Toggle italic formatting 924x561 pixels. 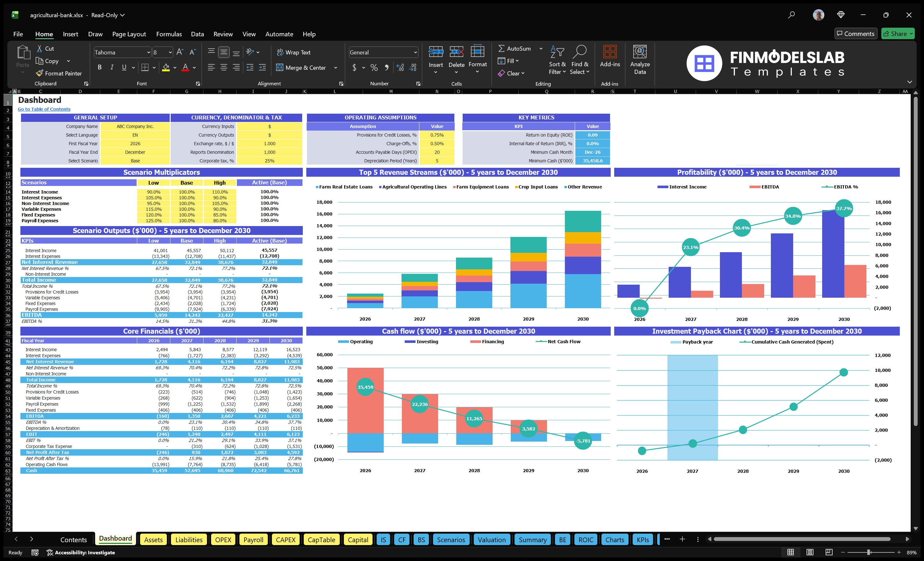click(x=111, y=67)
